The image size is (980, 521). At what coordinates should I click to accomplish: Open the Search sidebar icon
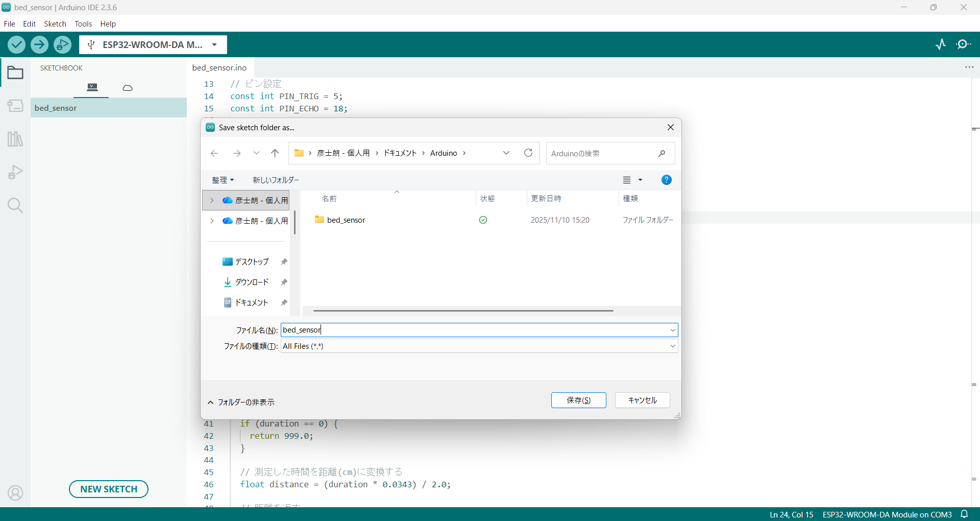pos(15,205)
